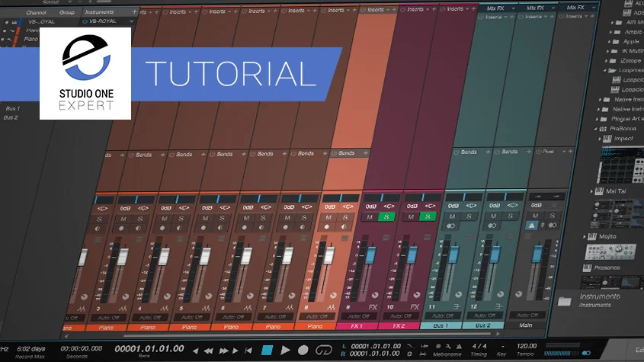Image resolution: width=644 pixels, height=362 pixels.
Task: Arm record on piano channel 8
Action: point(327,227)
